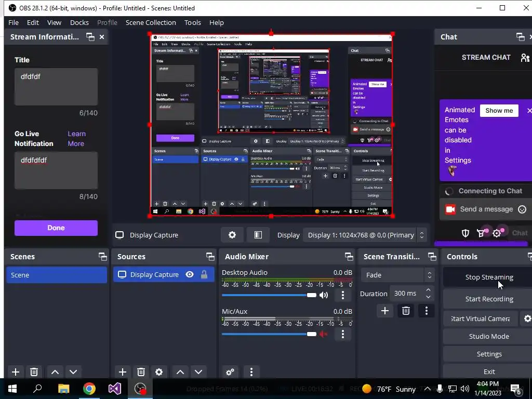Open the Edit menu
The height and width of the screenshot is (399, 532).
coord(33,22)
